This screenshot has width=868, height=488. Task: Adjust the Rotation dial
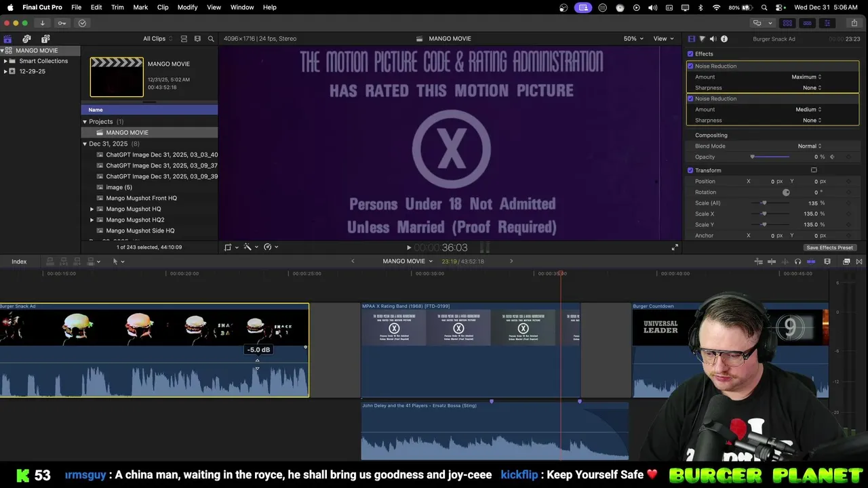click(786, 192)
